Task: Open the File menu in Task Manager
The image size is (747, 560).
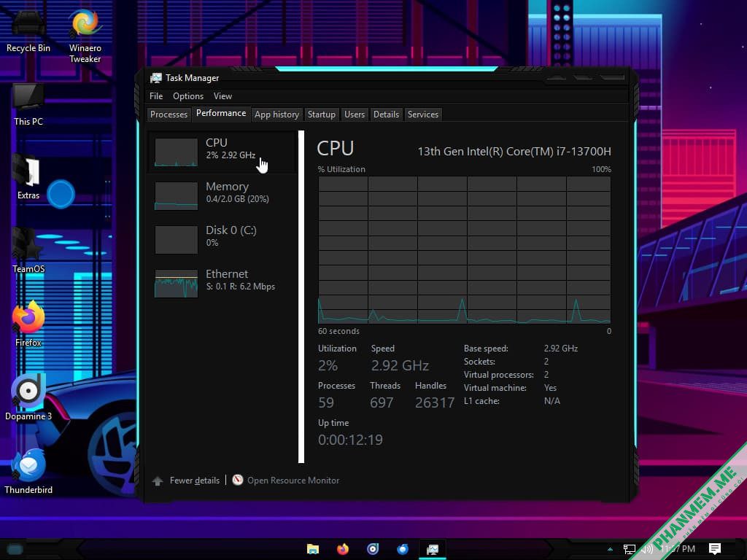Action: pyautogui.click(x=156, y=96)
